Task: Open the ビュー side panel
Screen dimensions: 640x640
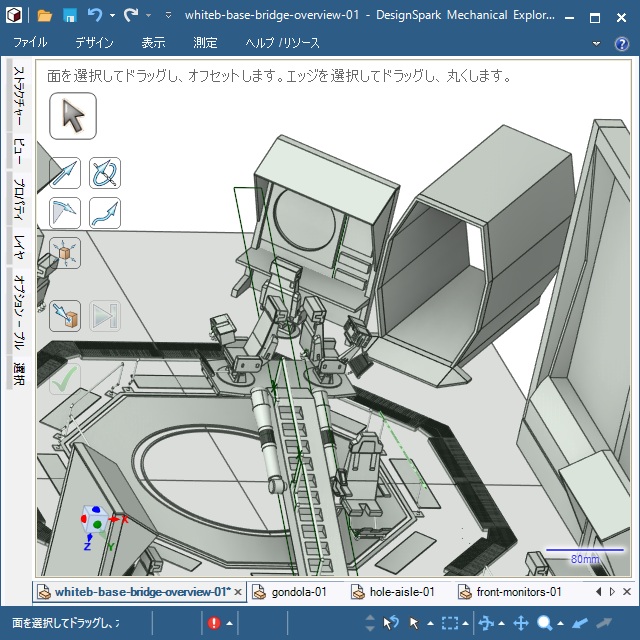Action: tap(19, 152)
